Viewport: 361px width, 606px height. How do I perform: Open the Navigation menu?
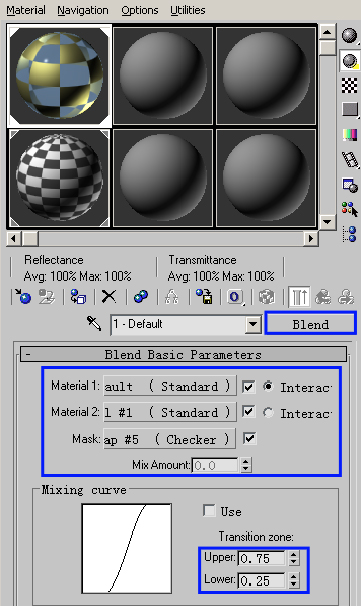pyautogui.click(x=83, y=10)
